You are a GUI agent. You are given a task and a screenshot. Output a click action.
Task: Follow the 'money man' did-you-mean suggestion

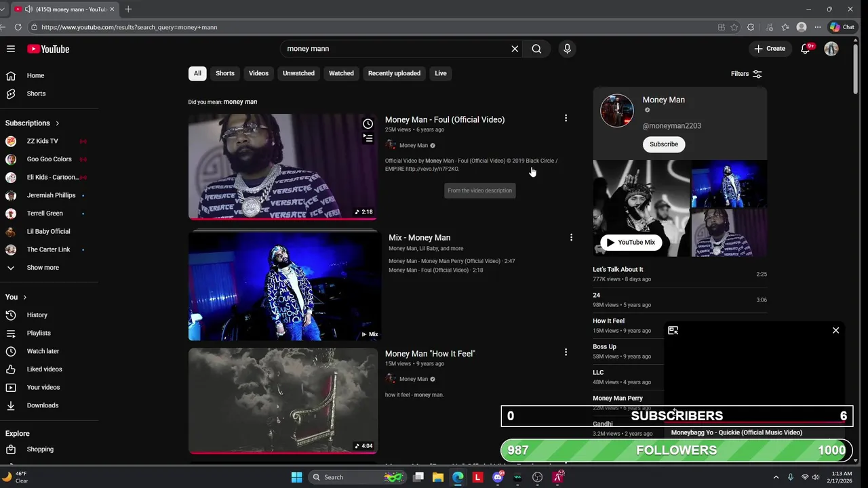click(240, 102)
